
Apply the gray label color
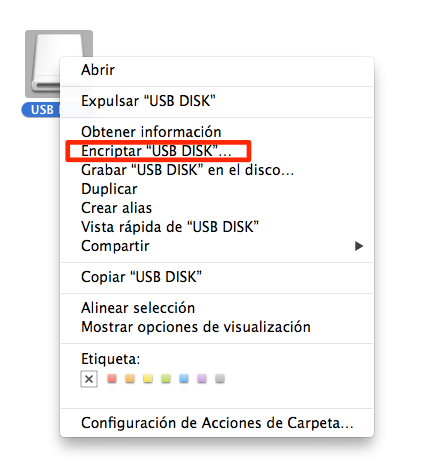tap(220, 379)
